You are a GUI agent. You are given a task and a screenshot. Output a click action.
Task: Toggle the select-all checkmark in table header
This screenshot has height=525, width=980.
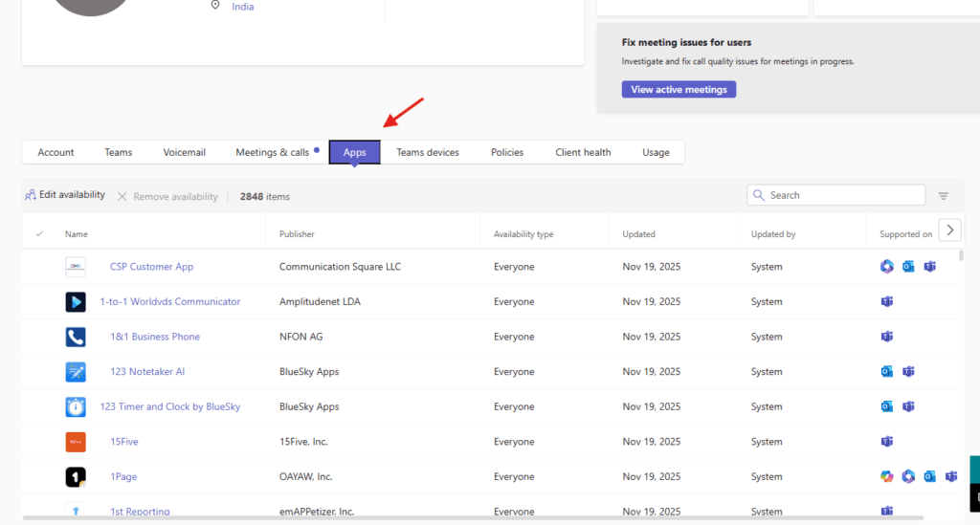pyautogui.click(x=39, y=234)
